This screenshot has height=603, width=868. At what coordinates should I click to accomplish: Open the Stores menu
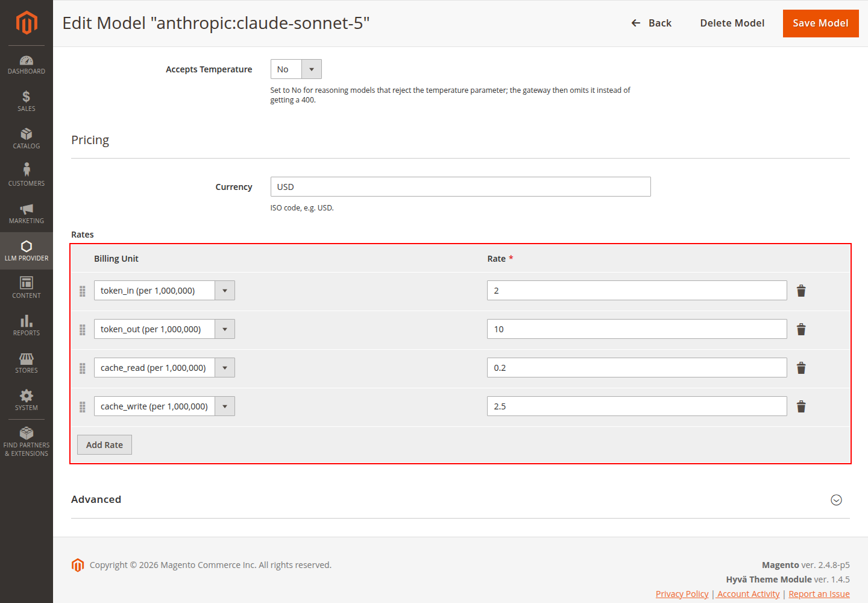click(x=27, y=364)
